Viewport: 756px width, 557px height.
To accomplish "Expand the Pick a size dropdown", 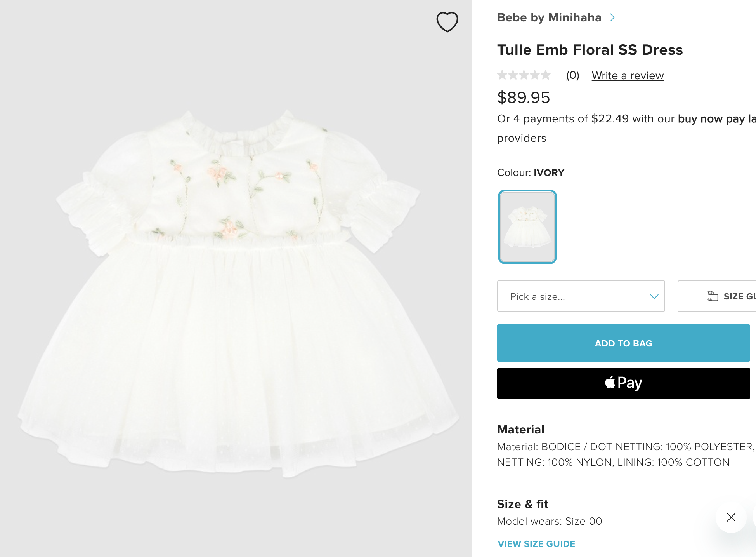I will click(x=581, y=296).
